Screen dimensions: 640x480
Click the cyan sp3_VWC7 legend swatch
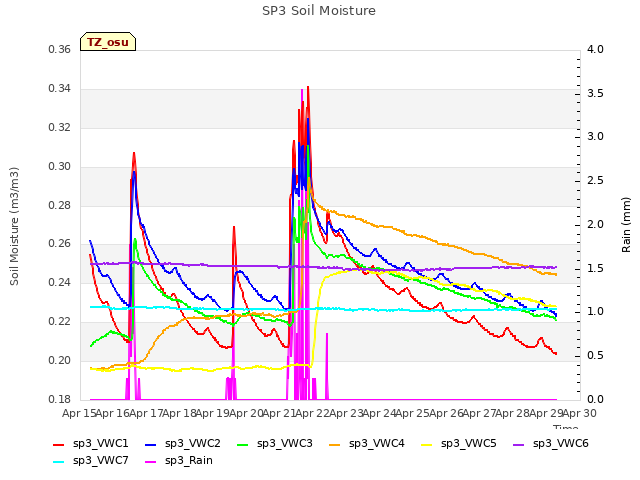click(59, 462)
